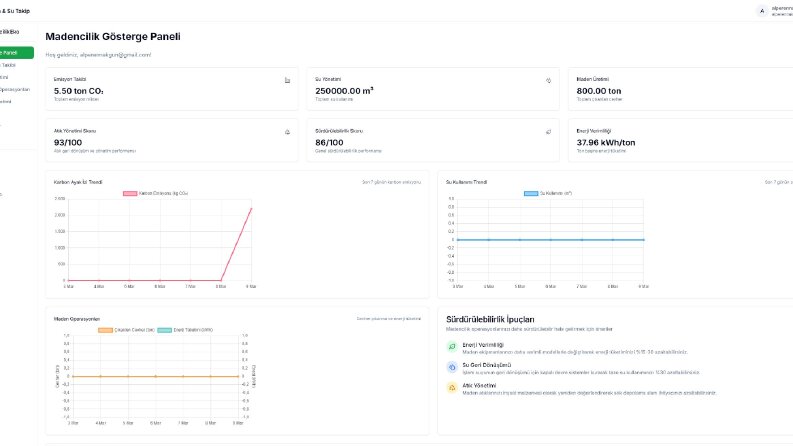Open the Takibi item below the active sidebar entry
The height and width of the screenshot is (446, 793).
point(8,65)
